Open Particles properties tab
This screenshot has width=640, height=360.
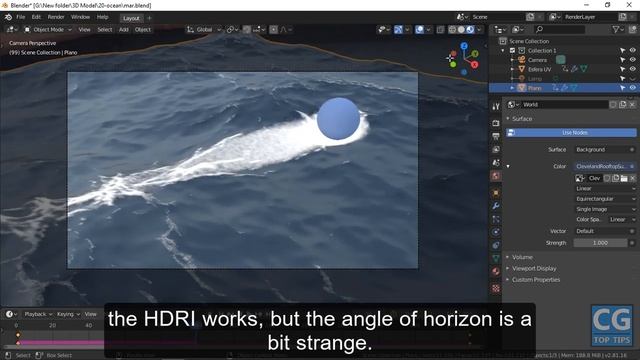click(496, 219)
